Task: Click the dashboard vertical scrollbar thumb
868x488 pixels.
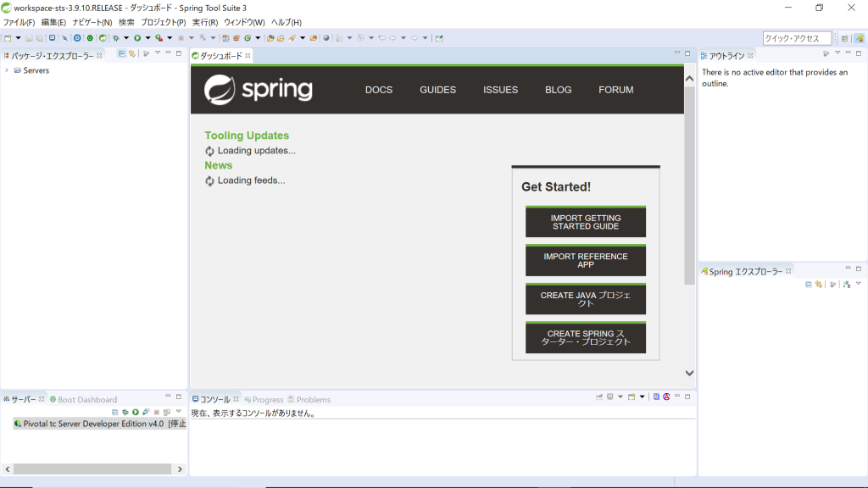Action: point(689,186)
